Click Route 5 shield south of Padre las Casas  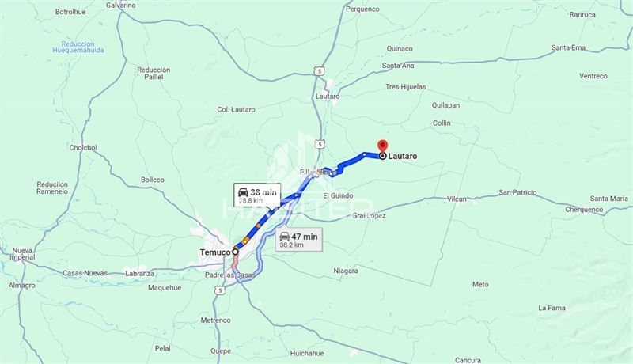pos(219,290)
